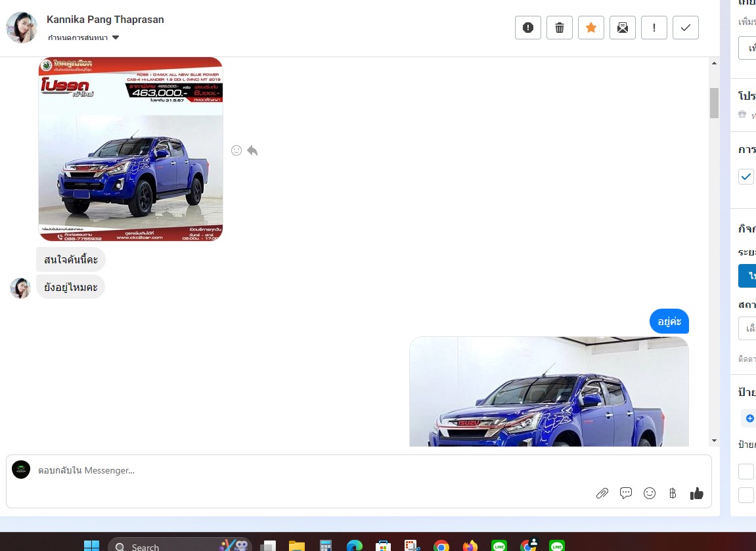Reply to the car ad image message
This screenshot has width=756, height=551.
(x=252, y=150)
